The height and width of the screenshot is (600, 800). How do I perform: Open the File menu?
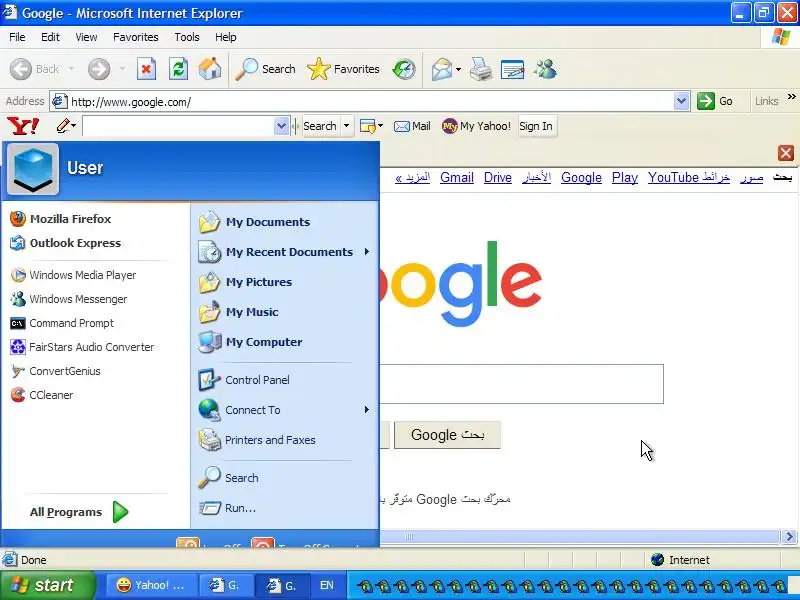pyautogui.click(x=17, y=37)
